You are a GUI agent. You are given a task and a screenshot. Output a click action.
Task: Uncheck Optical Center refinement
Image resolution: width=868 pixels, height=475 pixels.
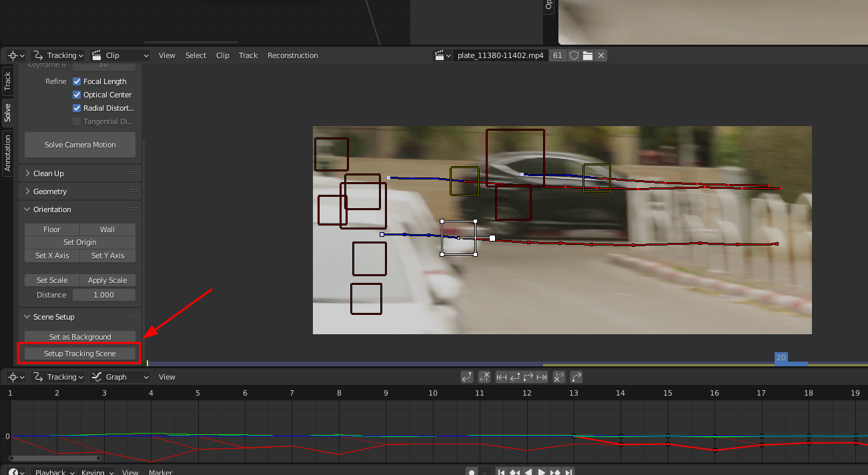coord(77,95)
